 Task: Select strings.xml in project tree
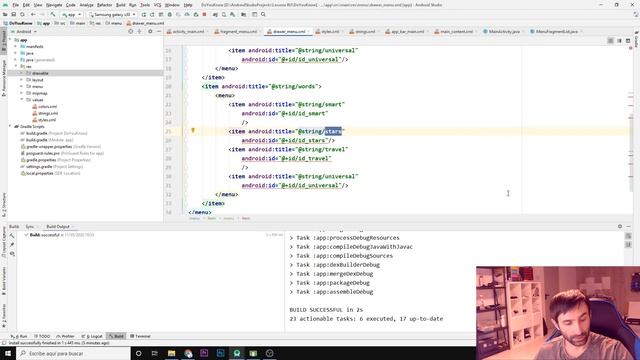45,113
